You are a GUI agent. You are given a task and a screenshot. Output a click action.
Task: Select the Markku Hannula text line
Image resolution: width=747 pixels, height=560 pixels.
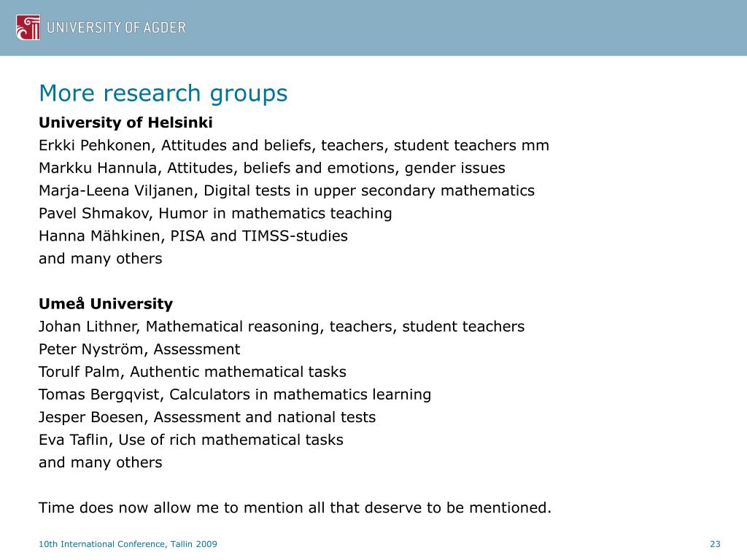pyautogui.click(x=272, y=168)
